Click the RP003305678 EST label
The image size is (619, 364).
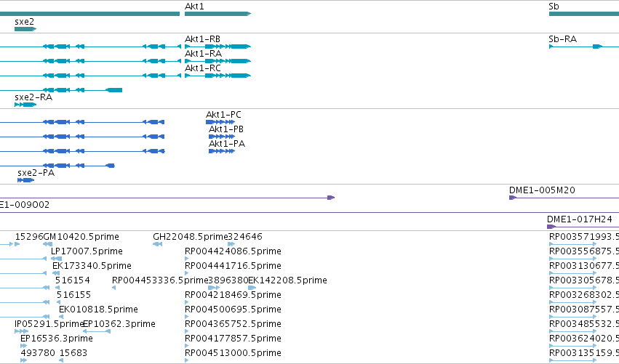tap(584, 280)
